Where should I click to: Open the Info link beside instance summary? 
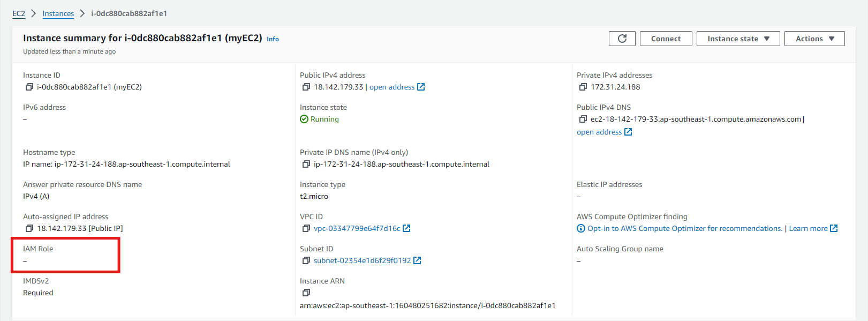click(x=273, y=39)
